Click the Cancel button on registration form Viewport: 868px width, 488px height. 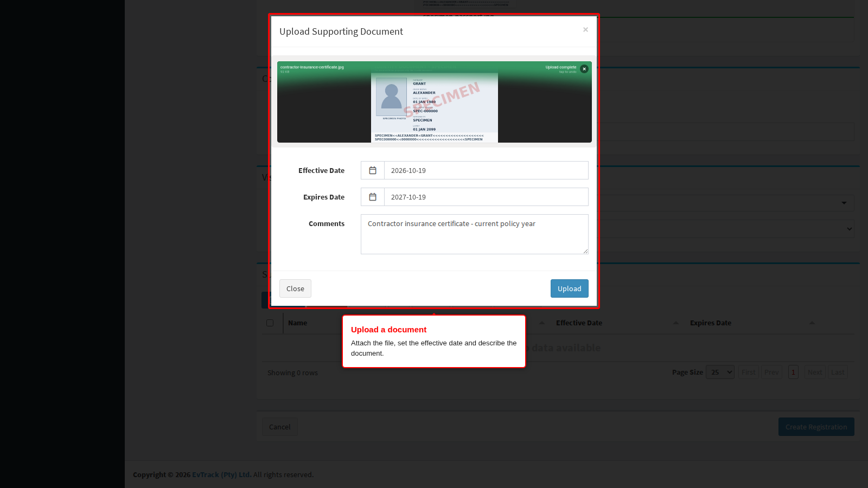pos(280,427)
